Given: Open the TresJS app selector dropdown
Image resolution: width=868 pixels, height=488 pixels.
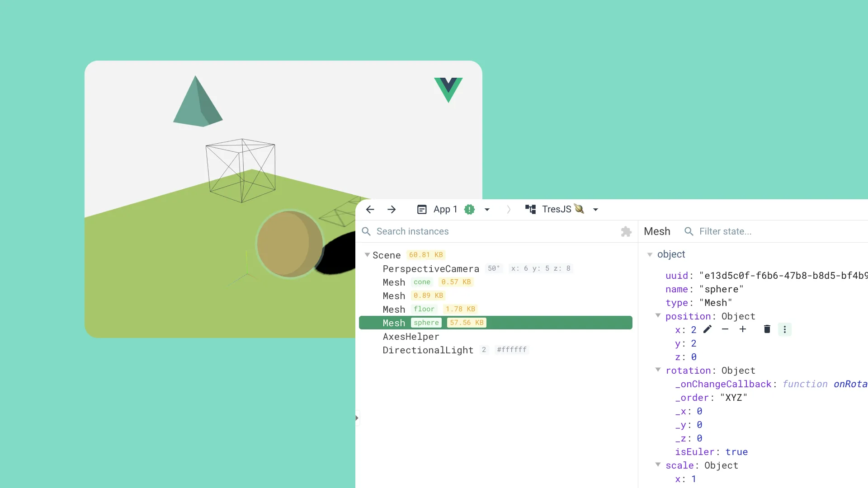Looking at the screenshot, I should (x=595, y=209).
